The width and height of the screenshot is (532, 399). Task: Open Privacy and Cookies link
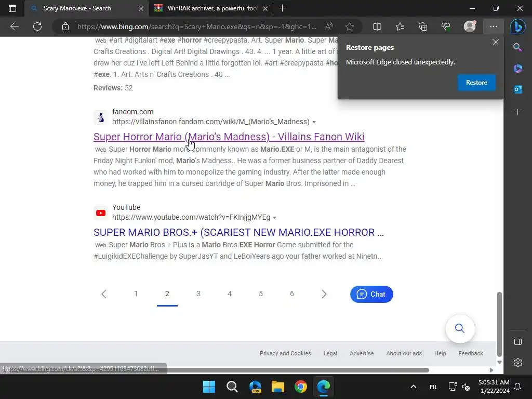(x=285, y=353)
